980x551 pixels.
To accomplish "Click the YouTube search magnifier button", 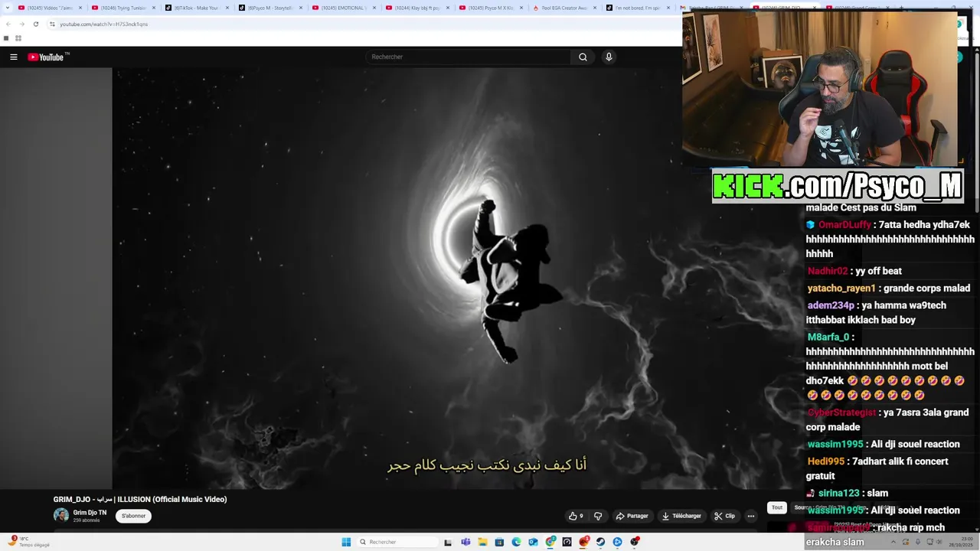I will [583, 57].
